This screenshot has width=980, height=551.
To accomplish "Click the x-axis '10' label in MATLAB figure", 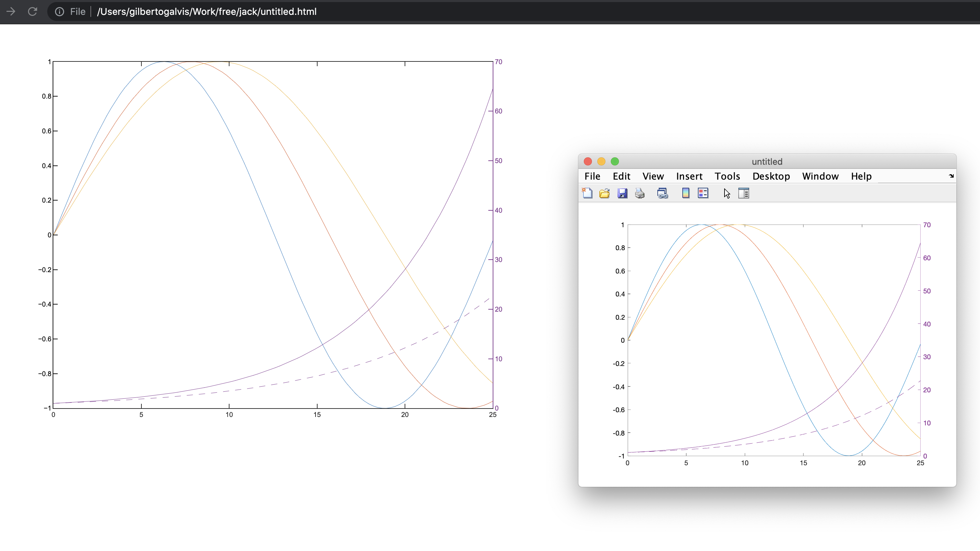I will point(744,463).
